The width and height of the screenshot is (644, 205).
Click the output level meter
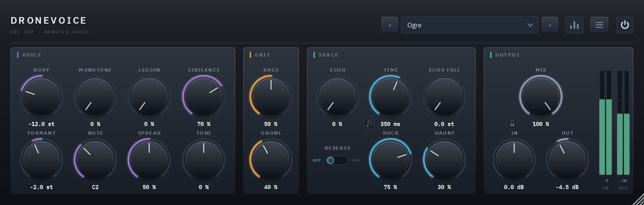tap(623, 123)
